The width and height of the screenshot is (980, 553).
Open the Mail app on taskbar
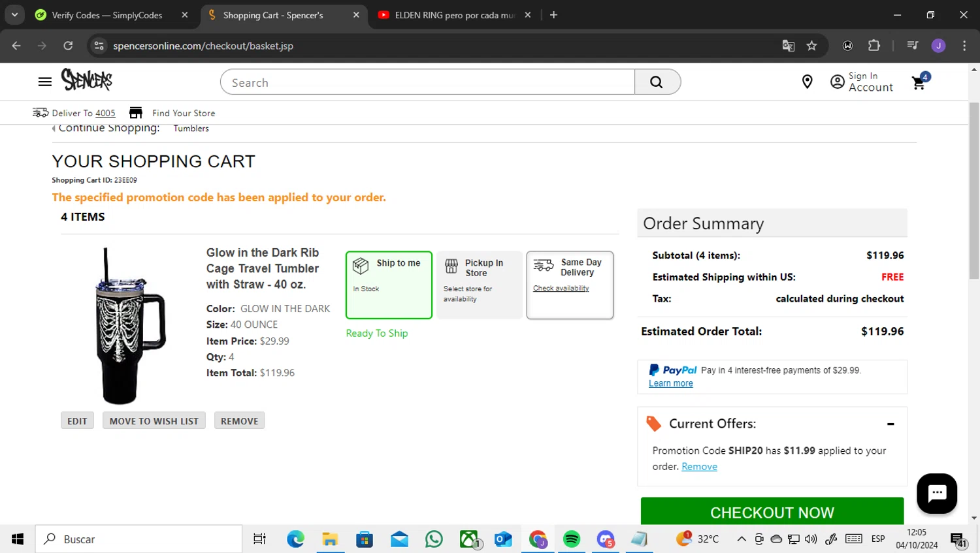[399, 539]
